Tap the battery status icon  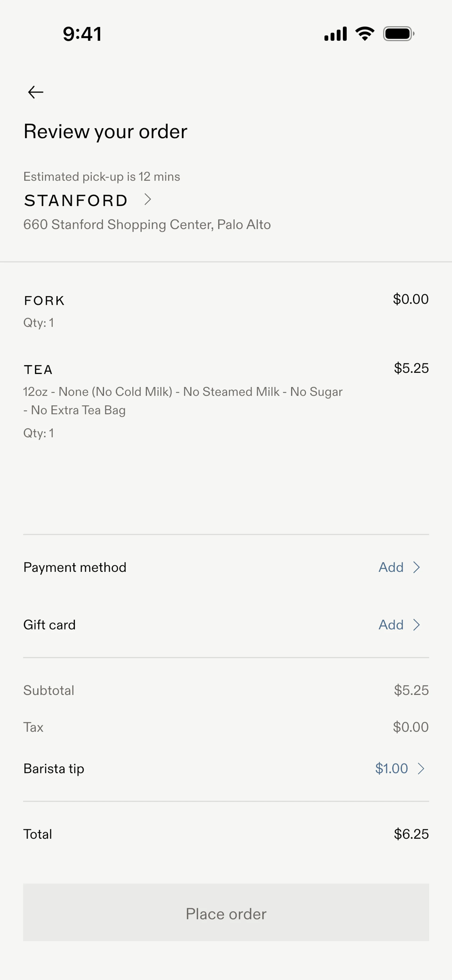(398, 34)
